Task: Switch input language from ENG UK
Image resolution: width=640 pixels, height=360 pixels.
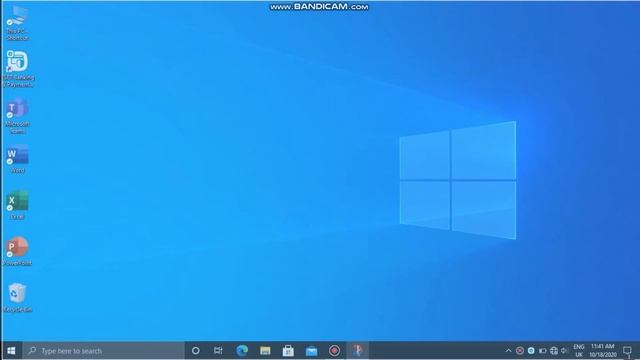Action: pos(579,351)
